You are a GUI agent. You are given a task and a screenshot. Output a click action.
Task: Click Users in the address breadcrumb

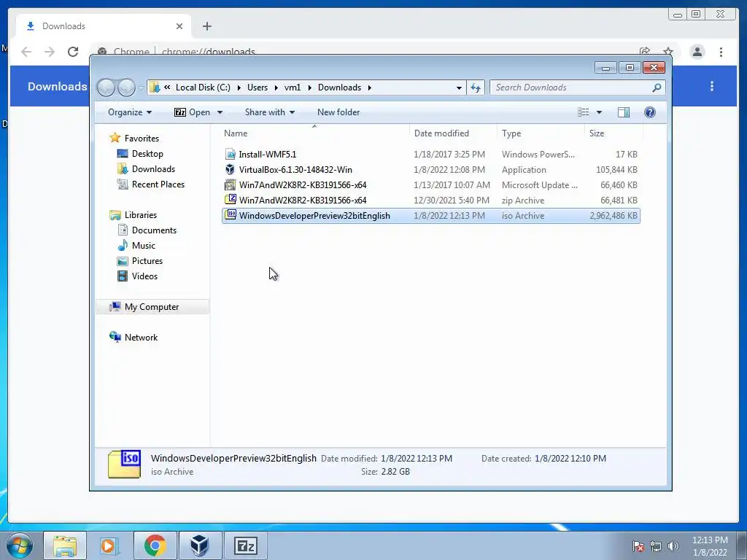(x=258, y=87)
